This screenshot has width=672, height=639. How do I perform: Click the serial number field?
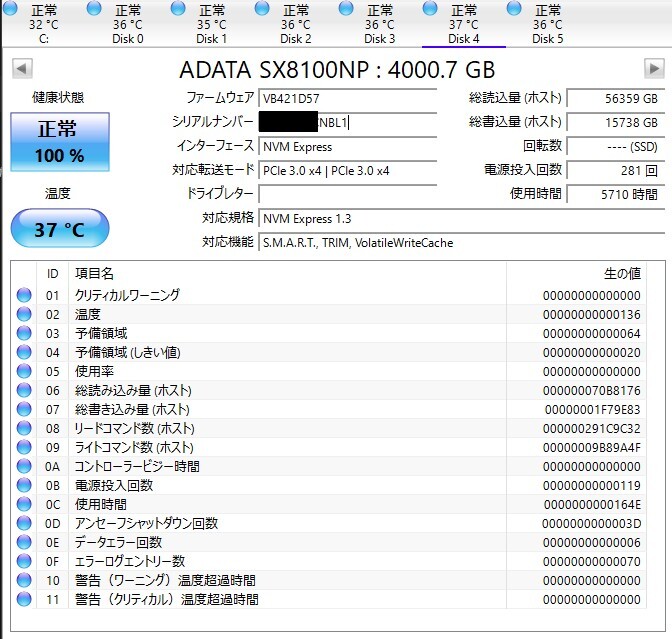point(347,122)
